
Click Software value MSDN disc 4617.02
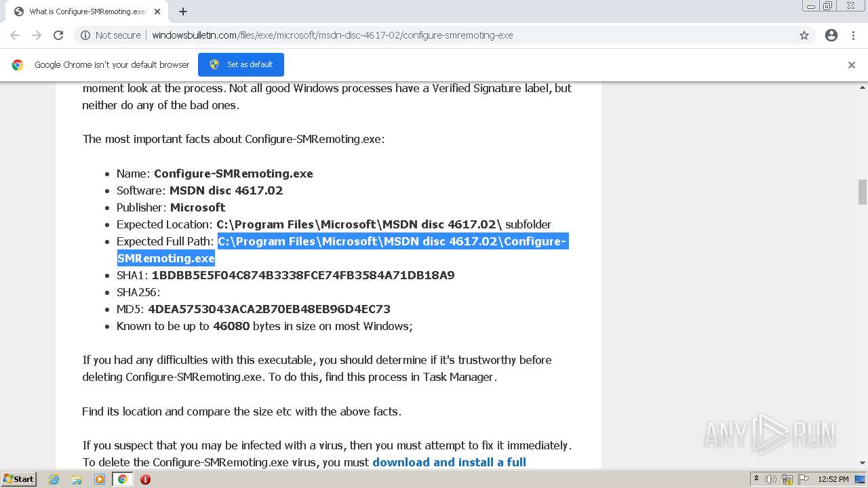[226, 190]
